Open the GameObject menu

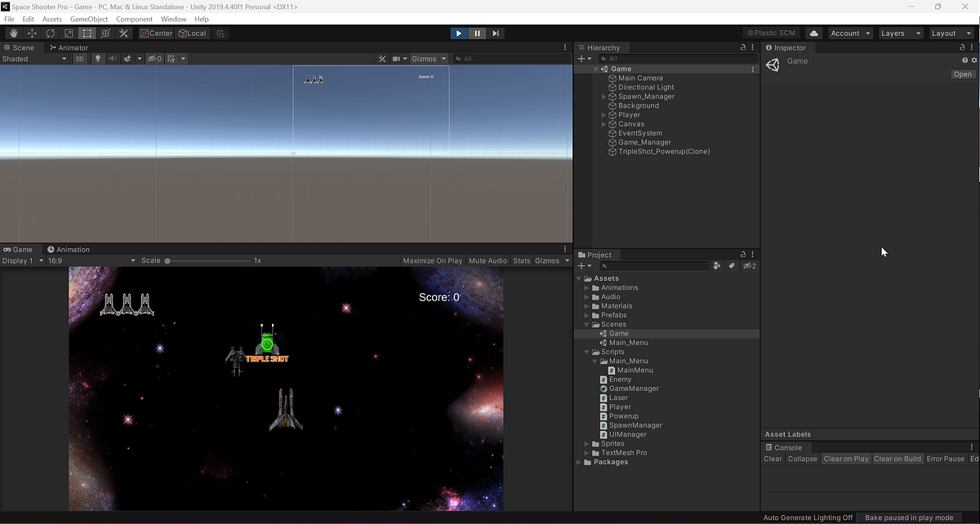(88, 18)
